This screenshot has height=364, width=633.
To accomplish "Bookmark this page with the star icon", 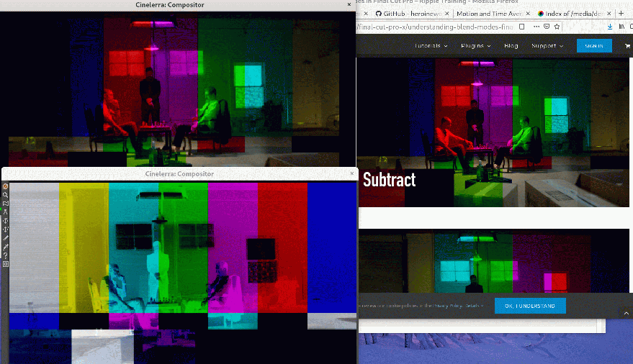I will pyautogui.click(x=557, y=27).
